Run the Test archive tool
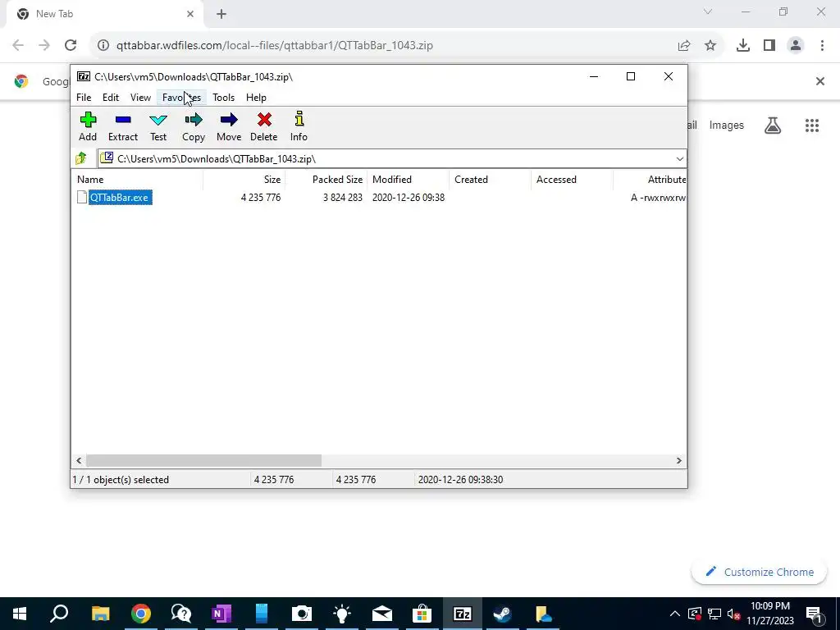This screenshot has height=630, width=840. click(158, 126)
